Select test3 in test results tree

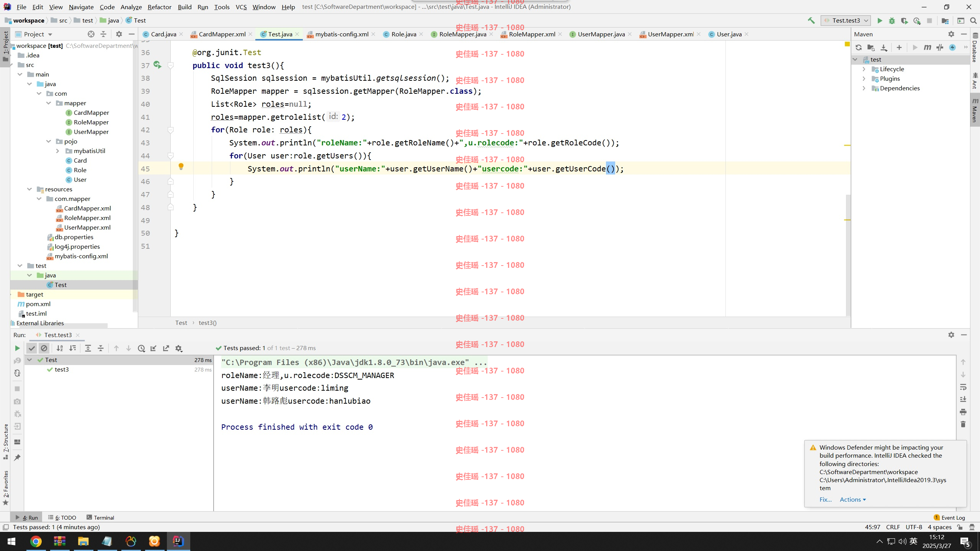[61, 369]
